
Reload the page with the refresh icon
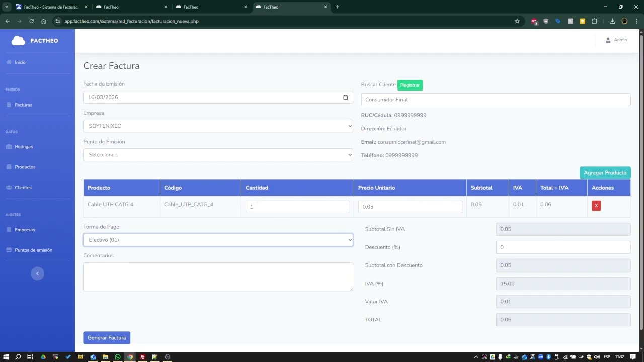31,21
